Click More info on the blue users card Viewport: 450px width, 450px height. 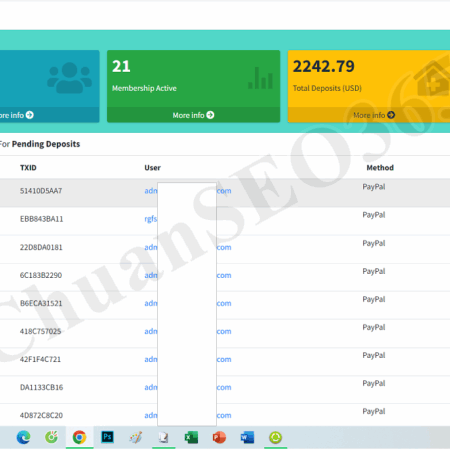point(16,115)
